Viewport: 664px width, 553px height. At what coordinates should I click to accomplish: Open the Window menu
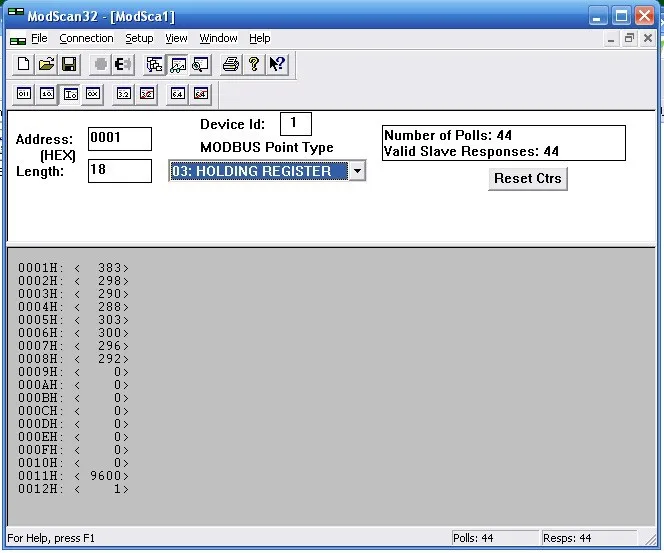(219, 38)
